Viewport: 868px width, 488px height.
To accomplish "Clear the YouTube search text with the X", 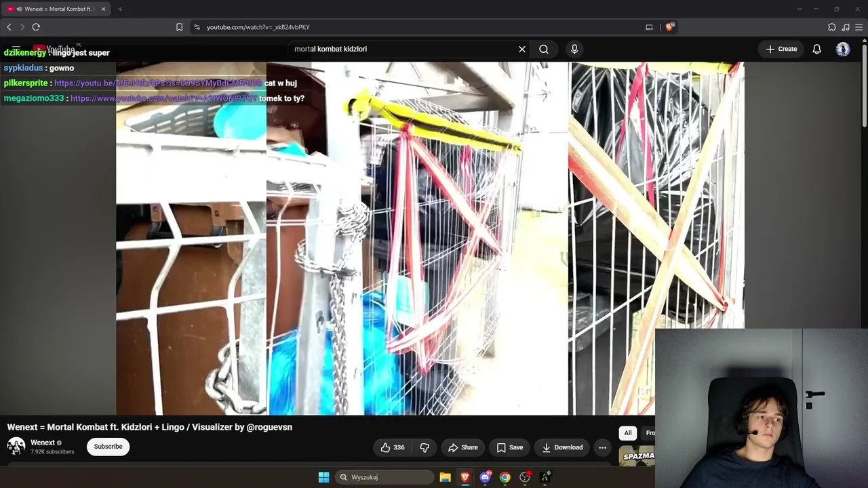I will [x=522, y=49].
